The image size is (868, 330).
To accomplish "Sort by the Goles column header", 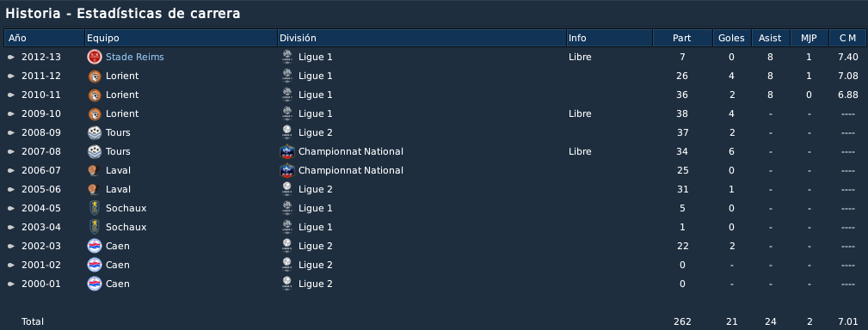I will click(732, 38).
